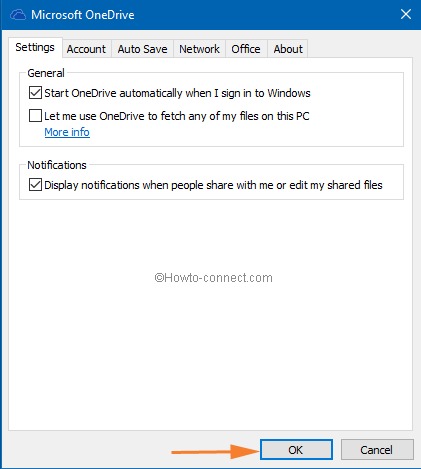Click the 'Start OneDrive automatically' label text

177,93
